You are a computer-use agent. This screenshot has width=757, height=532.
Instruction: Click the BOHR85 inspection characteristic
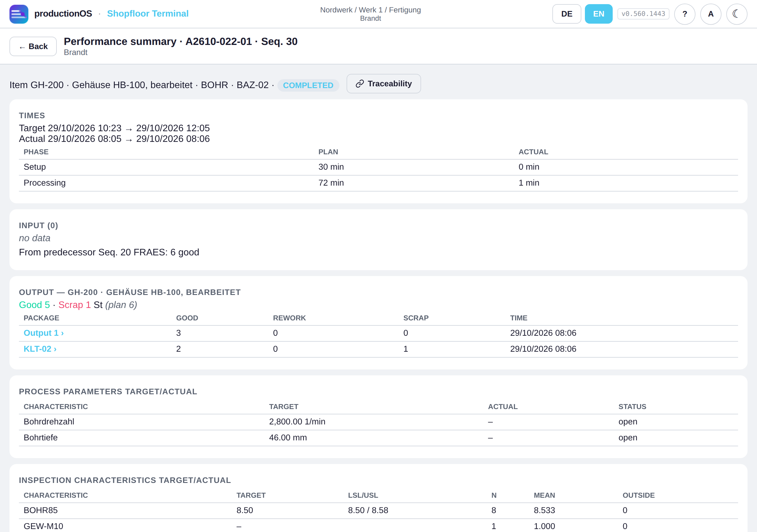point(41,511)
